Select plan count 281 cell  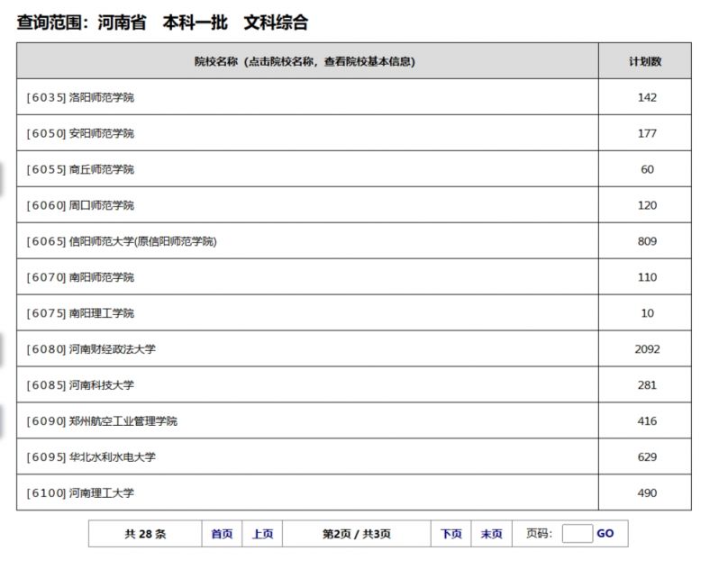(x=647, y=385)
